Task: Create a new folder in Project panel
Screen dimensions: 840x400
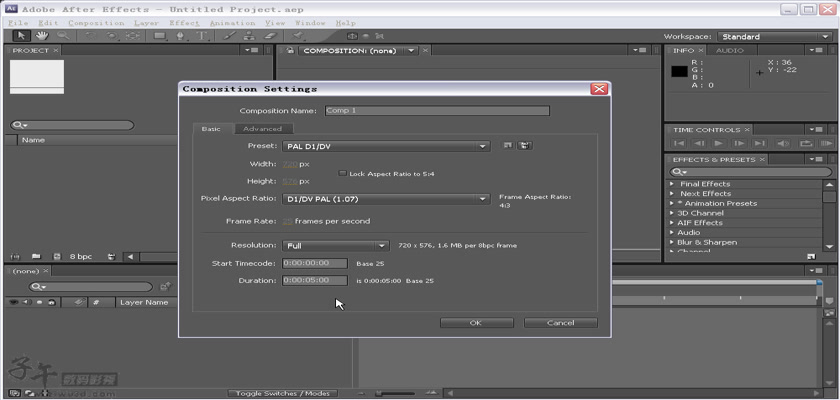Action: pyautogui.click(x=36, y=256)
